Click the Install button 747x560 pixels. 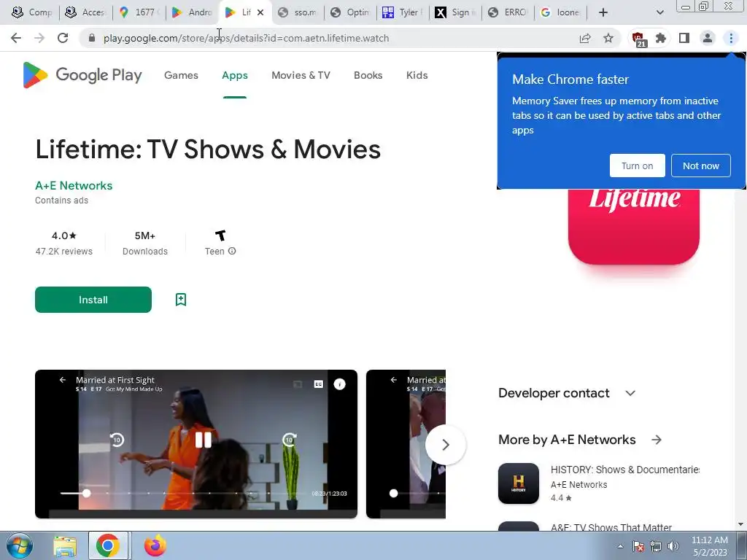pyautogui.click(x=93, y=300)
